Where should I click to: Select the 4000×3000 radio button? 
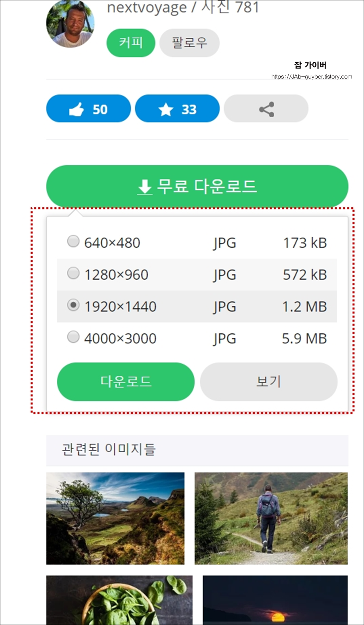pyautogui.click(x=73, y=337)
